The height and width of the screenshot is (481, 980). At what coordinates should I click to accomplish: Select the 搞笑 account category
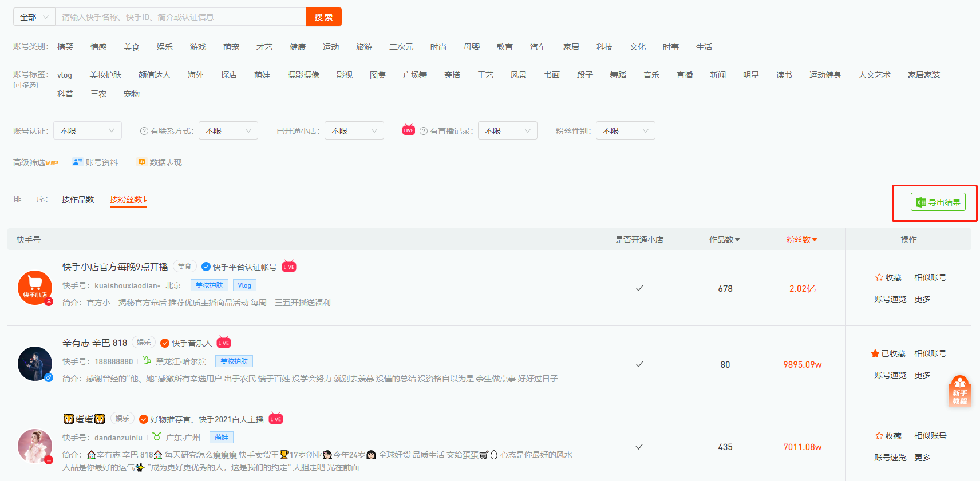(x=65, y=47)
